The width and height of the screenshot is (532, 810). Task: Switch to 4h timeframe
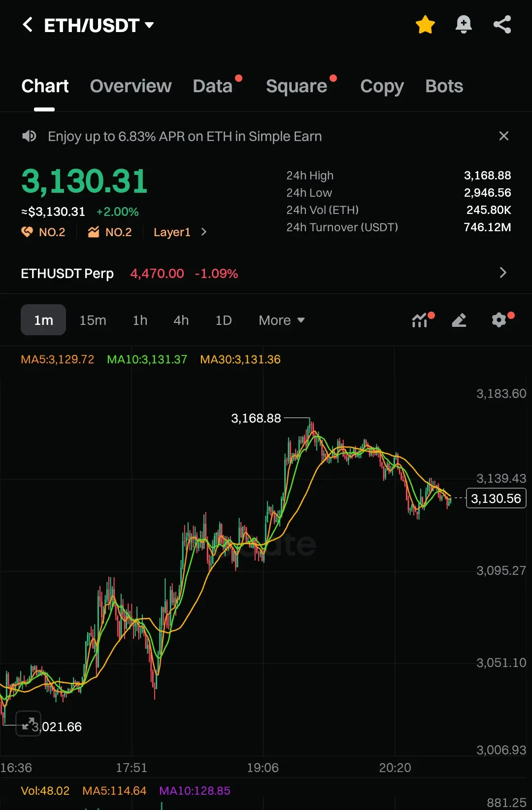(181, 320)
